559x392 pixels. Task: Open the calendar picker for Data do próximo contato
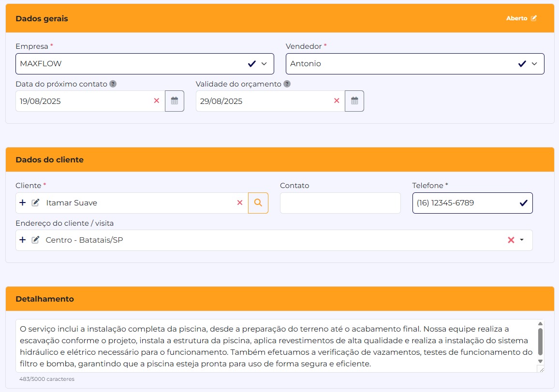point(175,101)
